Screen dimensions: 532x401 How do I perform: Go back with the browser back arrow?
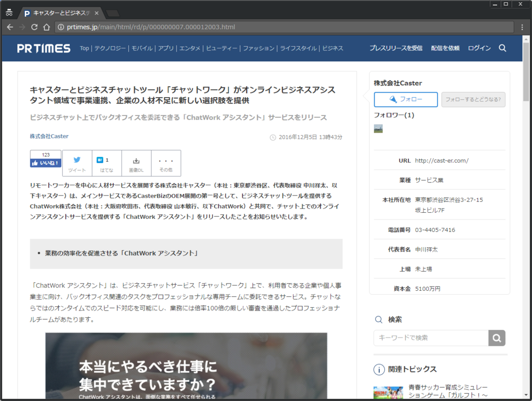(10, 27)
